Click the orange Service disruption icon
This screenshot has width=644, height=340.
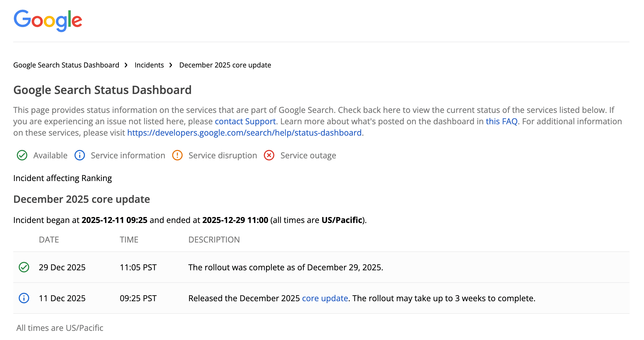(x=177, y=155)
